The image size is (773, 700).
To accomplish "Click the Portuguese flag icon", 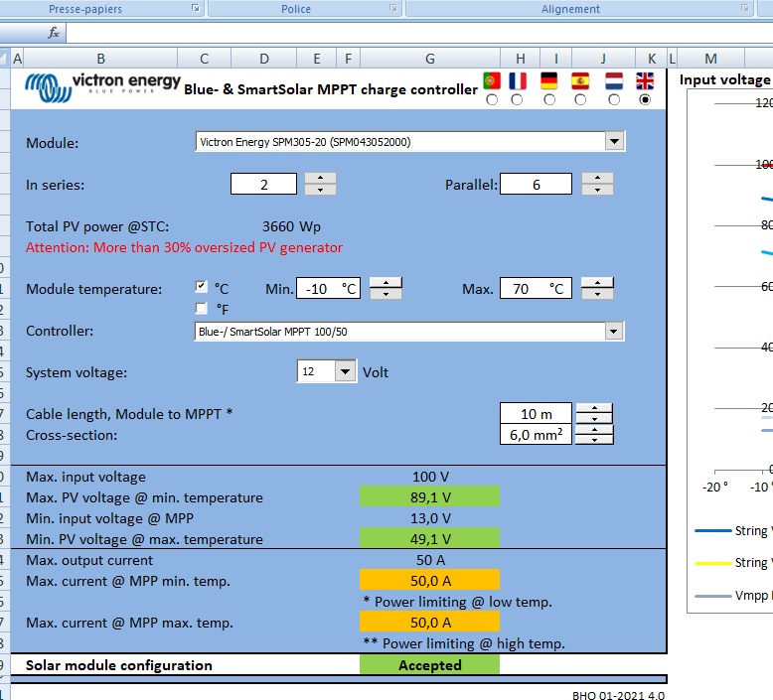I will tap(492, 80).
